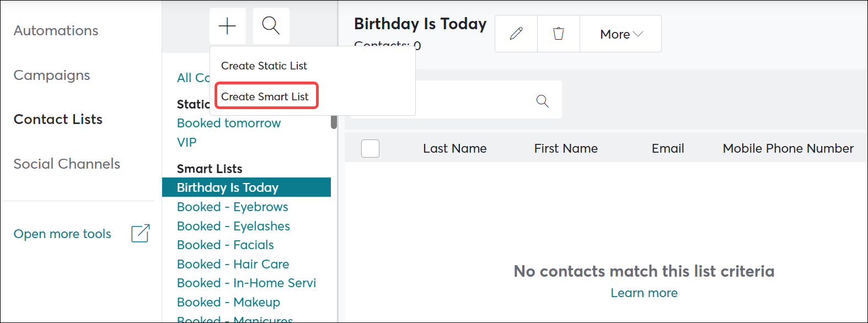Screen dimensions: 868x323
Task: Open the Campaigns section
Action: 51,75
